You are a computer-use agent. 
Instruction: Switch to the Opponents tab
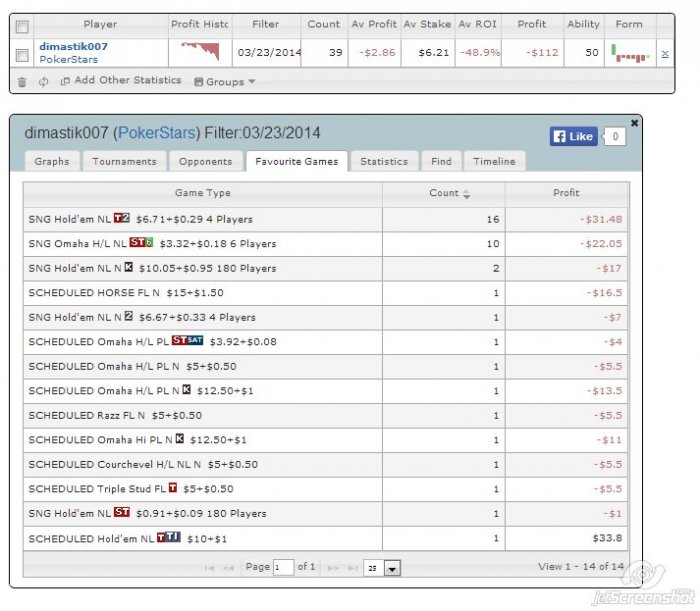(x=205, y=161)
